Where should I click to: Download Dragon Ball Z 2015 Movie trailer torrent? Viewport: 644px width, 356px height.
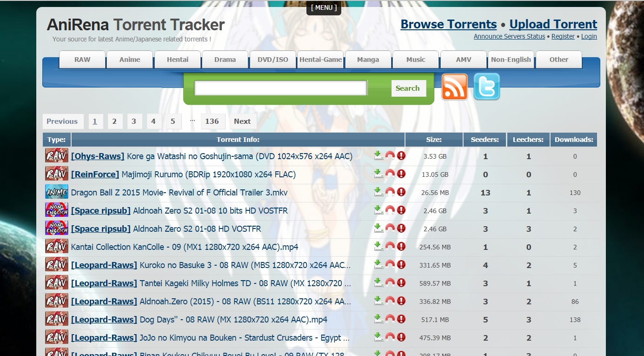[378, 192]
